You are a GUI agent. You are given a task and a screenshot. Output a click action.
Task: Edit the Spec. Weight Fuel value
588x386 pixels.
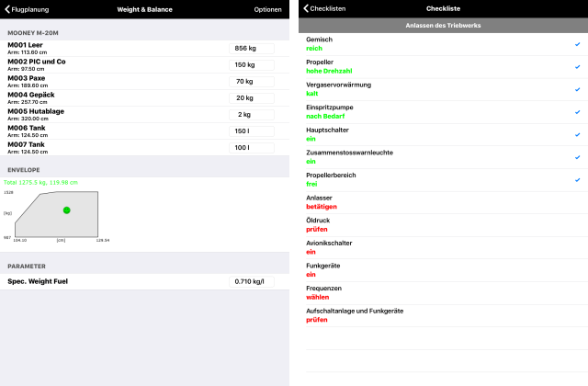(x=251, y=281)
